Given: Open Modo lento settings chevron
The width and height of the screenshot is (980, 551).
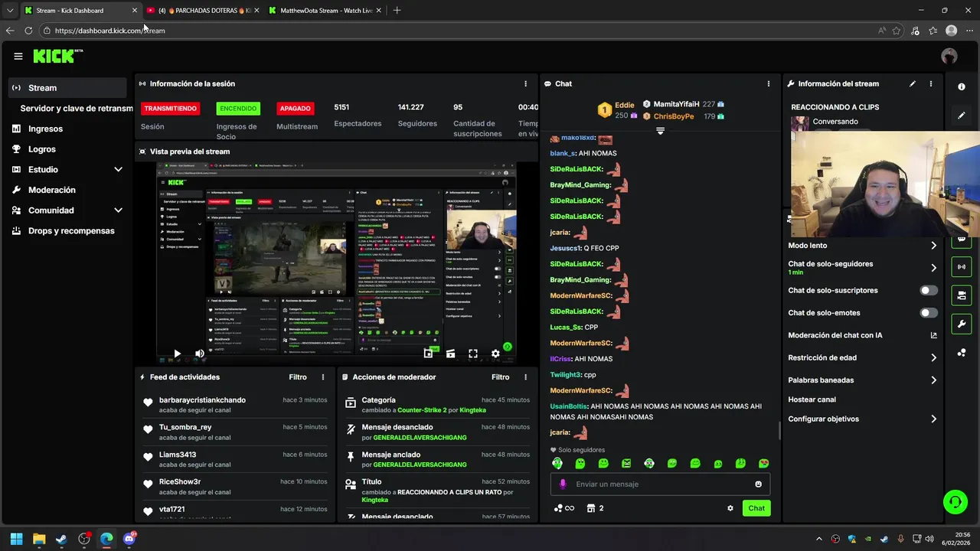Looking at the screenshot, I should (x=933, y=246).
